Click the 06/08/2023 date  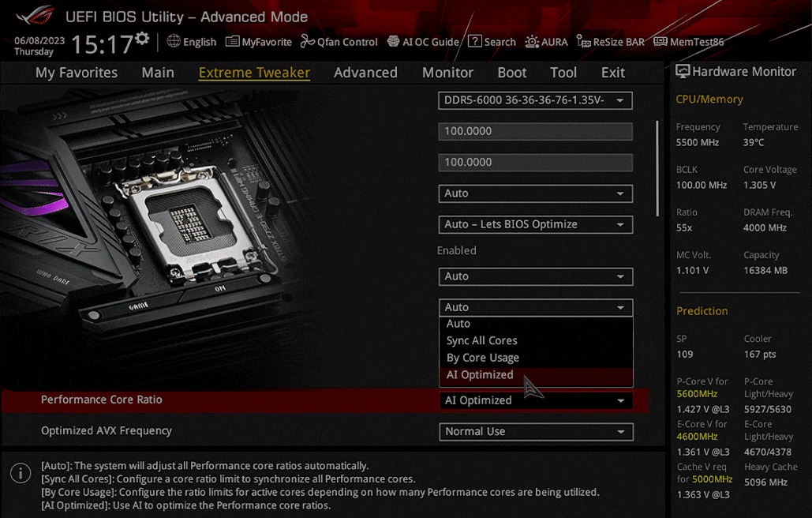pyautogui.click(x=39, y=40)
